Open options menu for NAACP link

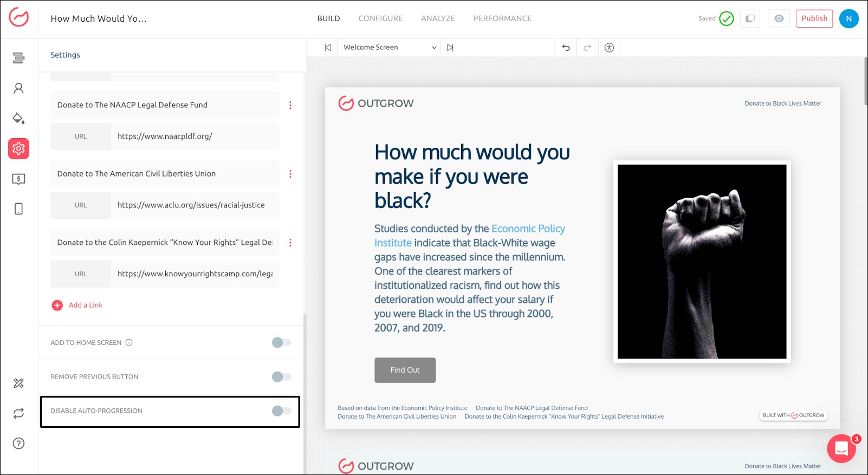[290, 105]
